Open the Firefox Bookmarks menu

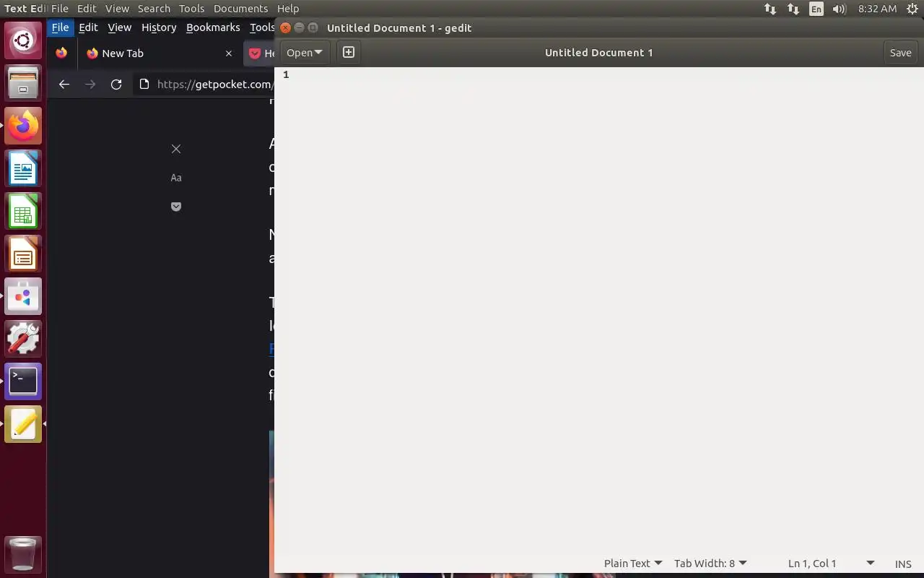tap(213, 27)
